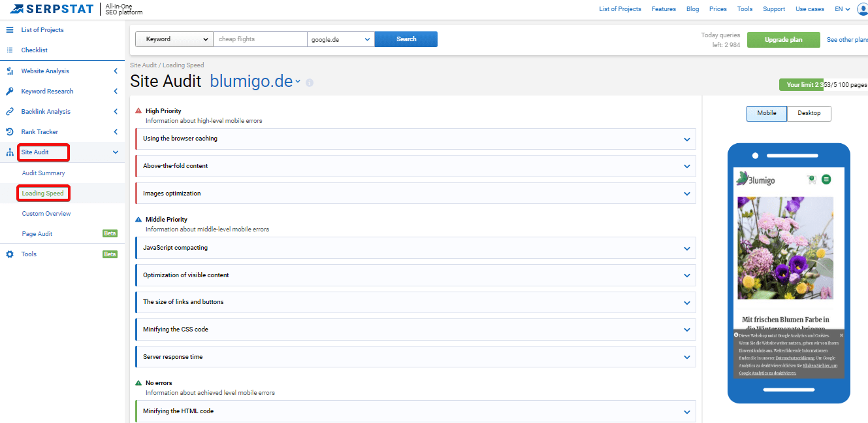This screenshot has width=868, height=423.
Task: Click the user profile avatar icon
Action: 862,9
